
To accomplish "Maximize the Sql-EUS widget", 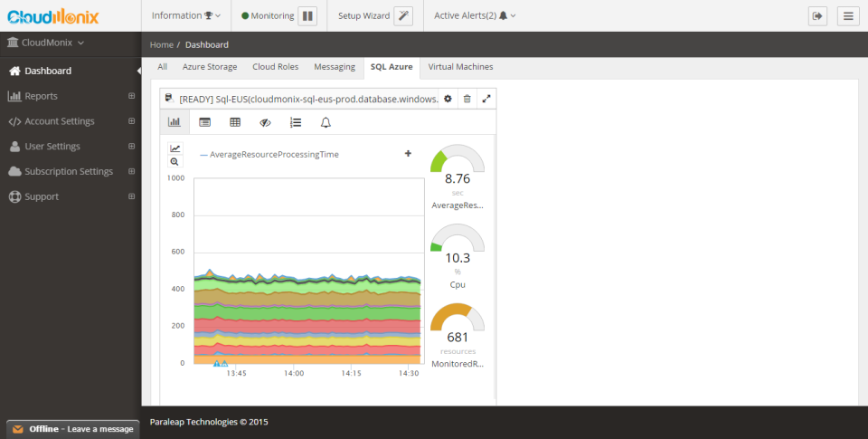I will click(486, 99).
